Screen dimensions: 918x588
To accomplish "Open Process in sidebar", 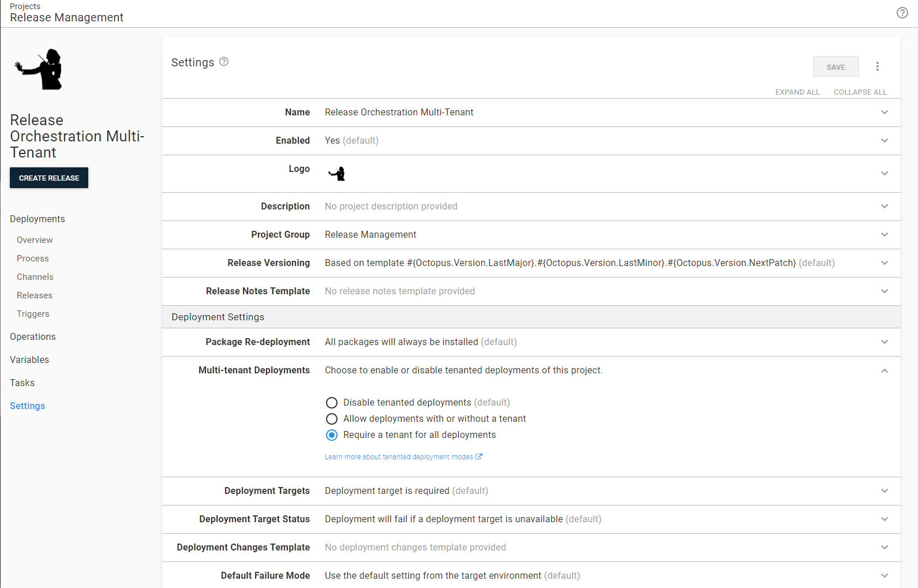I will click(x=33, y=259).
